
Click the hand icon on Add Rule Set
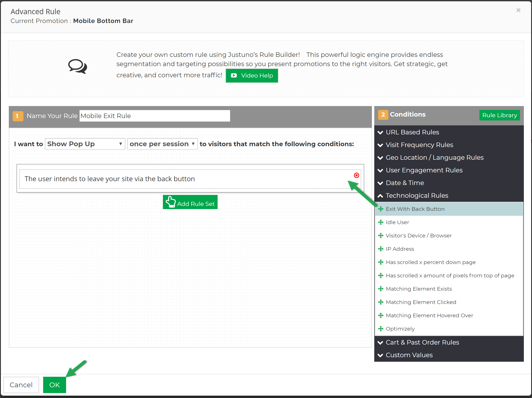(171, 201)
